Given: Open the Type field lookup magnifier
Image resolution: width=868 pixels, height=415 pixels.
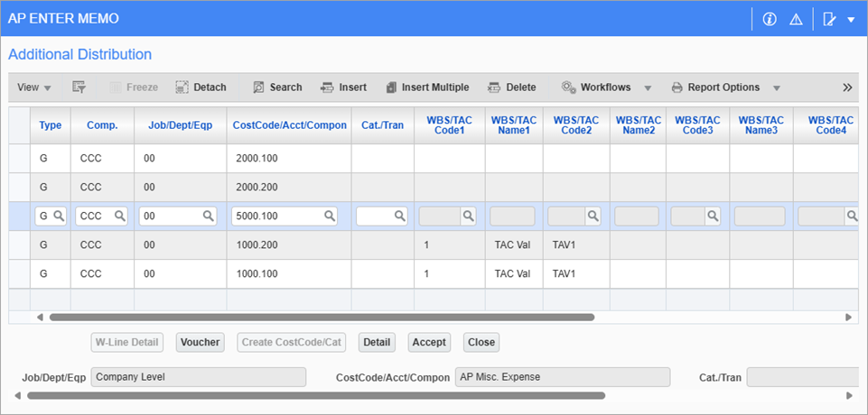Looking at the screenshot, I should [58, 216].
